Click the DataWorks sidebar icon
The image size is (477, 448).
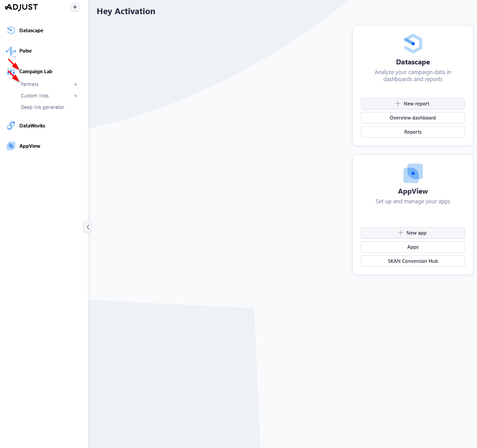point(11,126)
